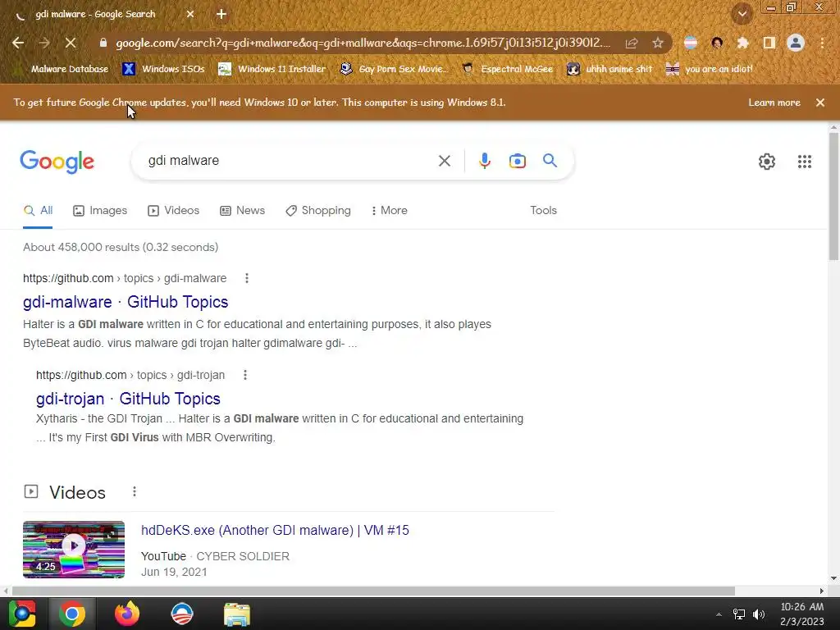Open the Espectral McGee bookmark
The height and width of the screenshot is (630, 840).
click(x=507, y=69)
